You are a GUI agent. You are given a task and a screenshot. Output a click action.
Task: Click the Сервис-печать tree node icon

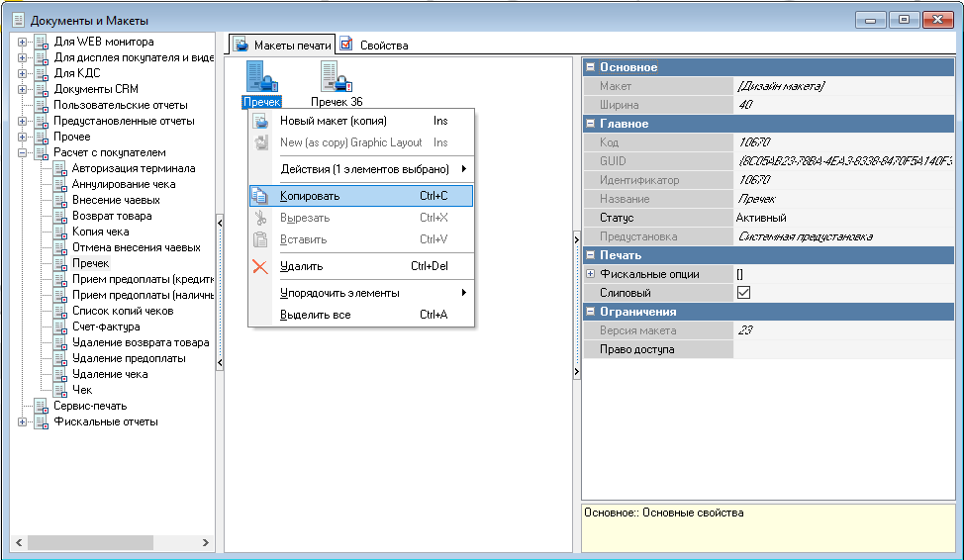(x=41, y=406)
